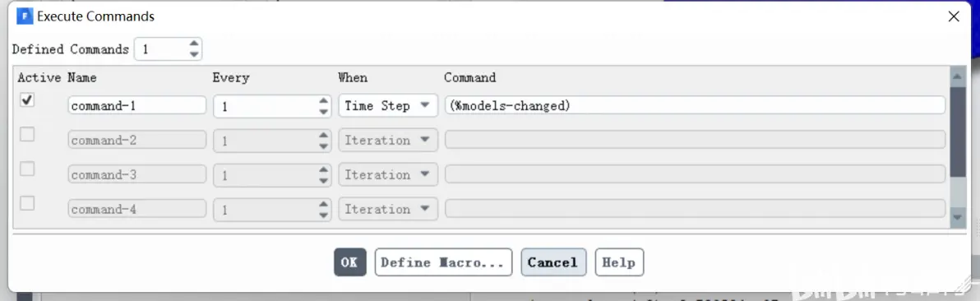
Task: Open the Define Macro... dialog
Action: click(443, 262)
